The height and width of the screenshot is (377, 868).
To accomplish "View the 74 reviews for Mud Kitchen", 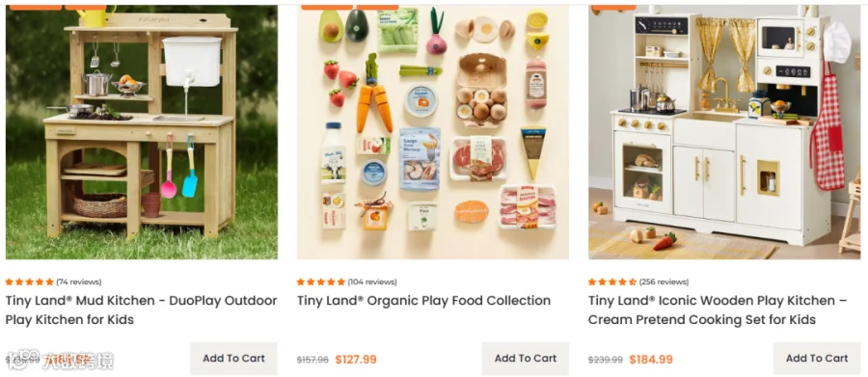I will (x=79, y=282).
